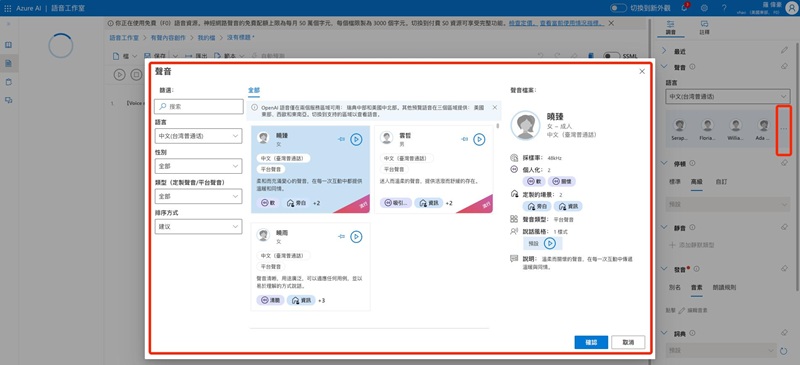Open the settings gear in header
The image size is (800, 365).
pos(704,8)
